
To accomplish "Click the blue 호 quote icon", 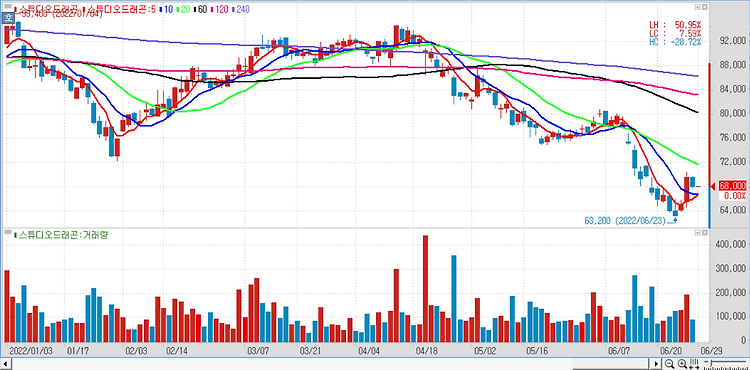I will pos(8,18).
